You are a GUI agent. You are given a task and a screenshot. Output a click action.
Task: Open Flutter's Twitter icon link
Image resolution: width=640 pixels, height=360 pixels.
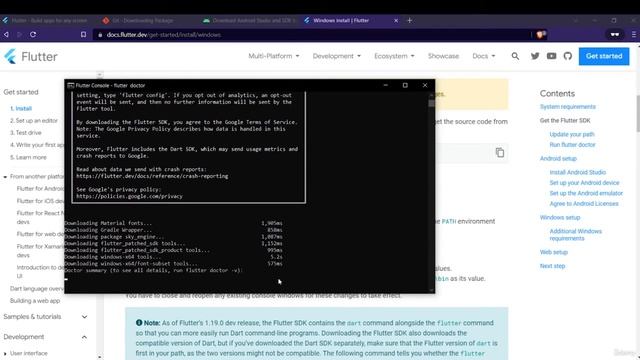point(535,56)
